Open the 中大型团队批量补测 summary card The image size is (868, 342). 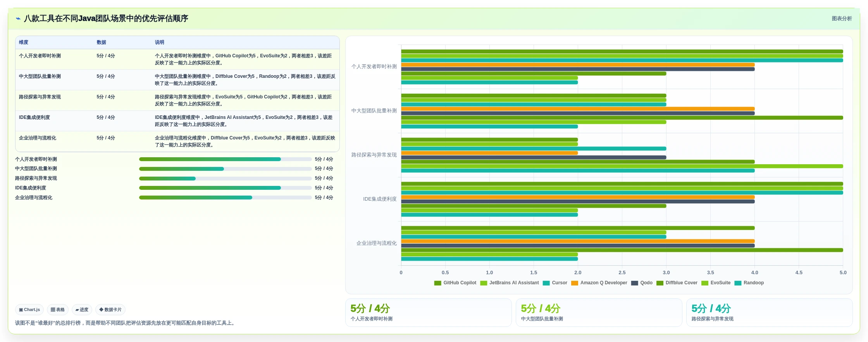click(599, 313)
